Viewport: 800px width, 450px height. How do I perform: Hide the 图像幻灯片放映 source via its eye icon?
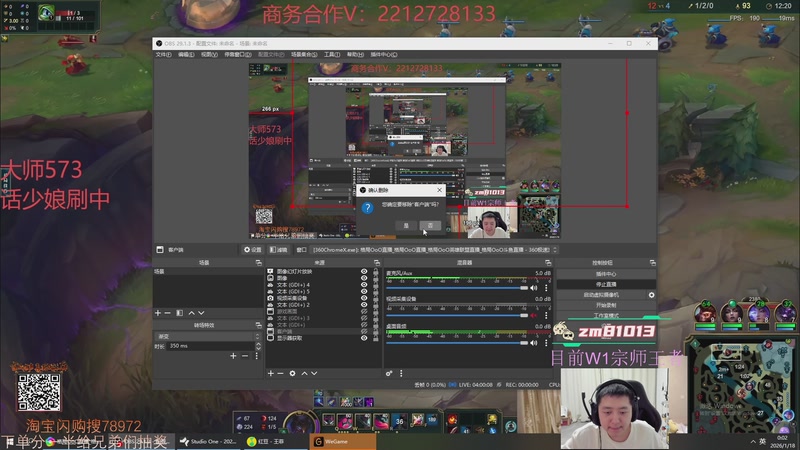click(364, 271)
